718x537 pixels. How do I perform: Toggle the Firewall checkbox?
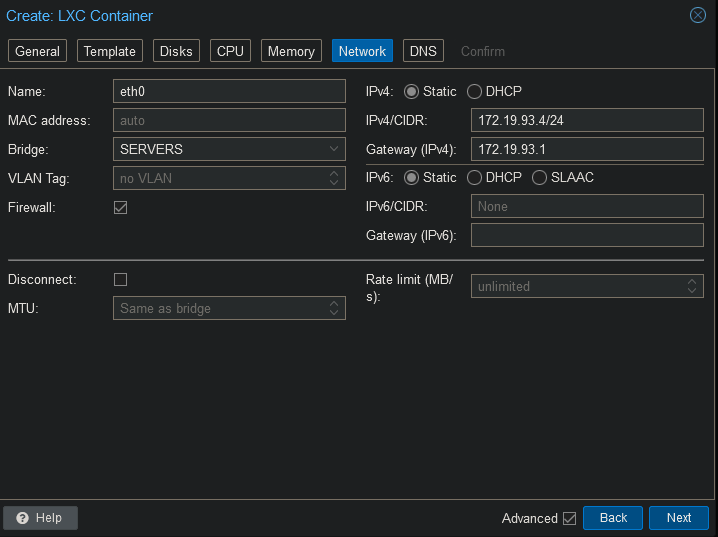pos(121,208)
